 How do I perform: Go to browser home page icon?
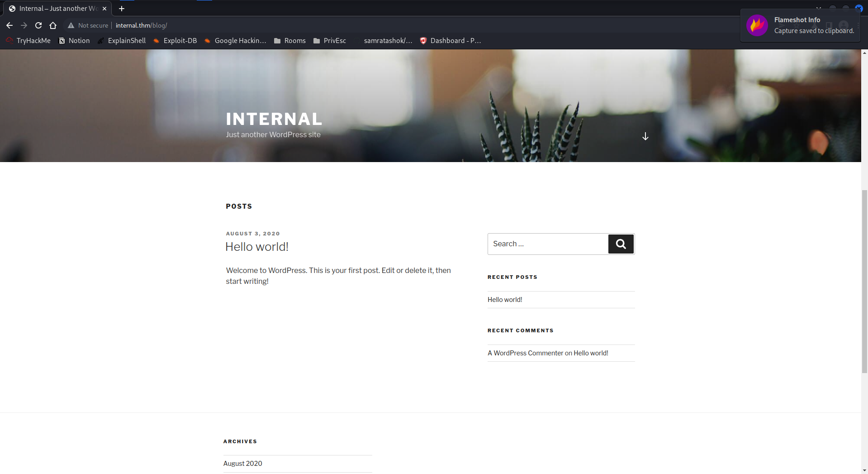coord(53,25)
